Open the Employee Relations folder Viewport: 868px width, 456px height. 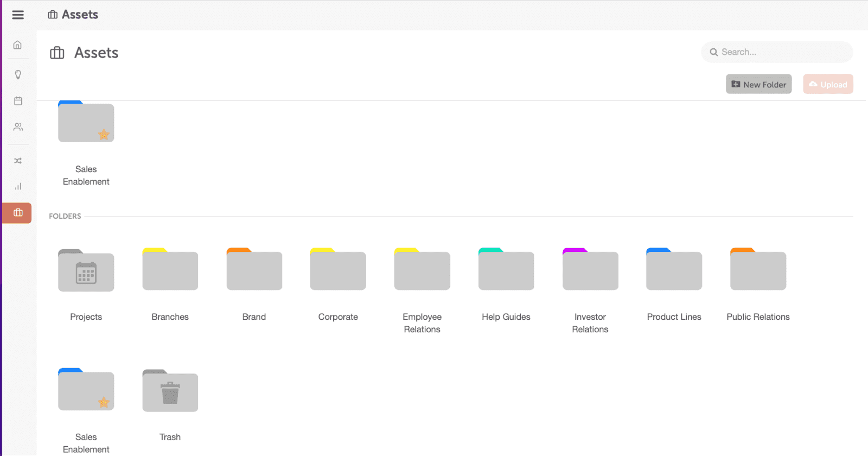pyautogui.click(x=422, y=269)
